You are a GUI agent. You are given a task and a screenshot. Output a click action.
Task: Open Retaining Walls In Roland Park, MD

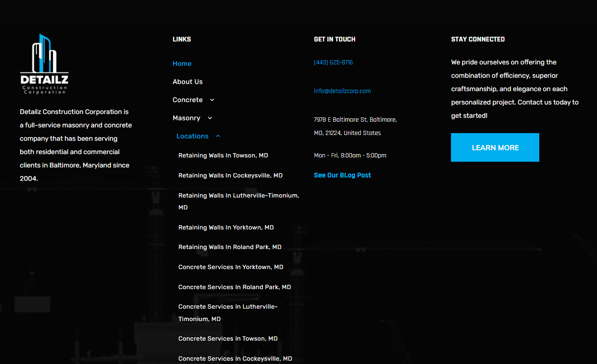pyautogui.click(x=230, y=247)
